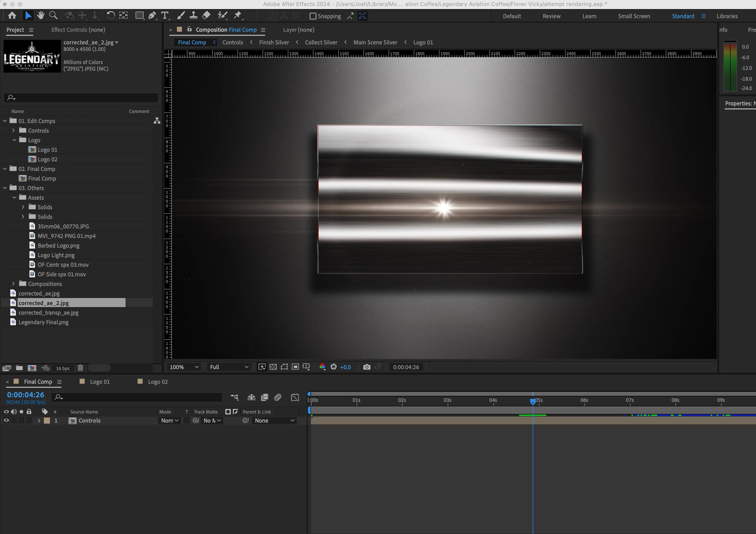Navigate to Main Scene Silver breadcrumb

[375, 42]
